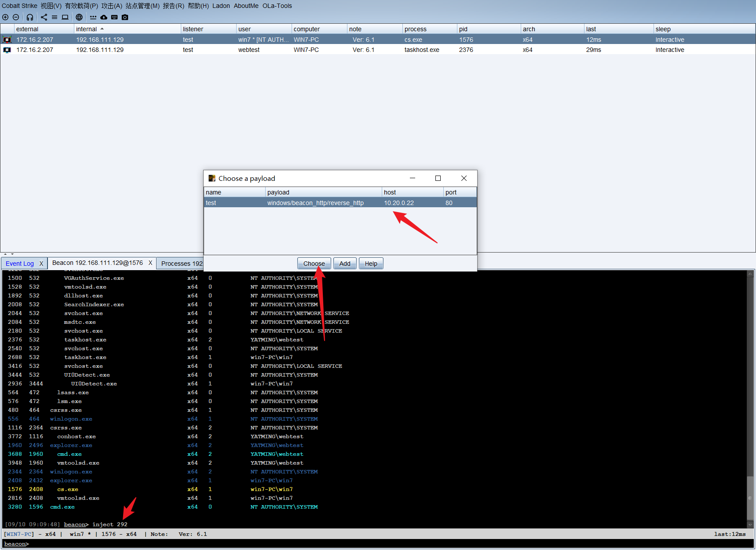Sort sessions by last column header

(619, 29)
